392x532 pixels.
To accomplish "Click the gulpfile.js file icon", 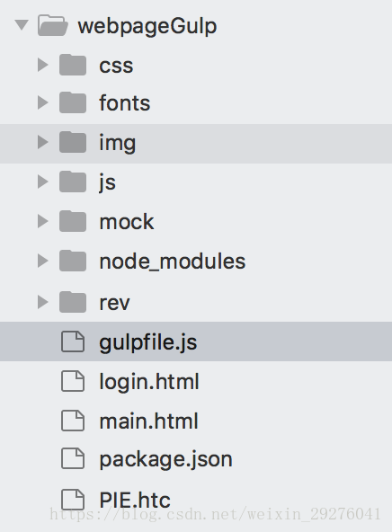I will pyautogui.click(x=73, y=341).
